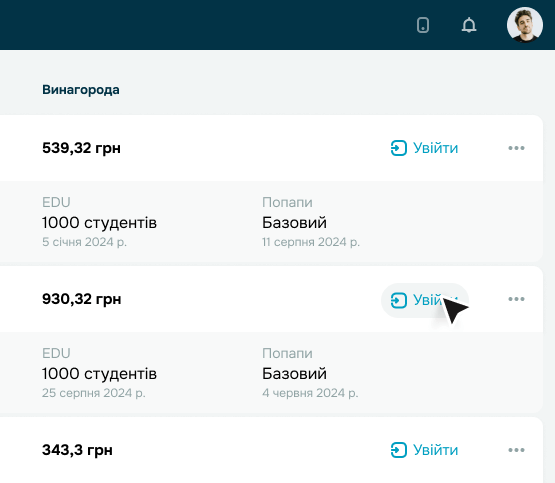555x483 pixels.
Task: Click the login arrow icon in second row
Action: point(399,300)
